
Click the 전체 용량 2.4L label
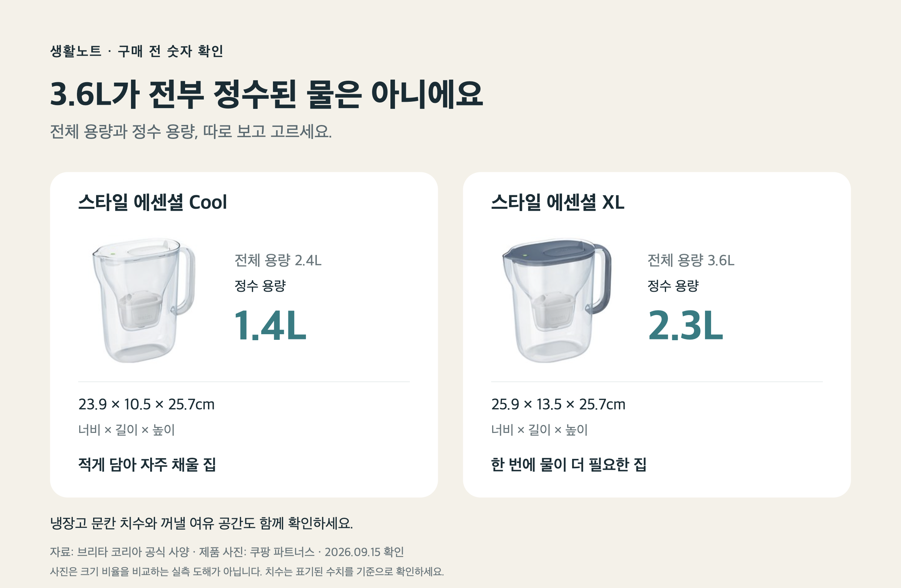click(278, 261)
